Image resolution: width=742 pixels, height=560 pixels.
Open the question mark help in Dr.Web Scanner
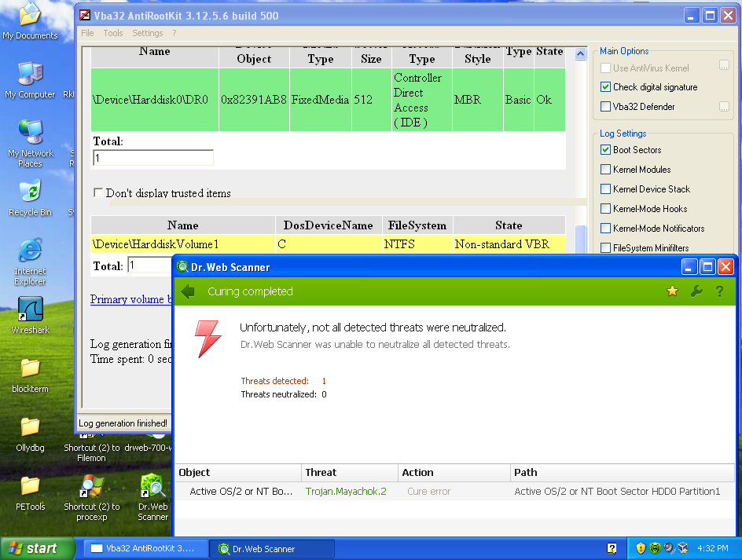point(719,291)
